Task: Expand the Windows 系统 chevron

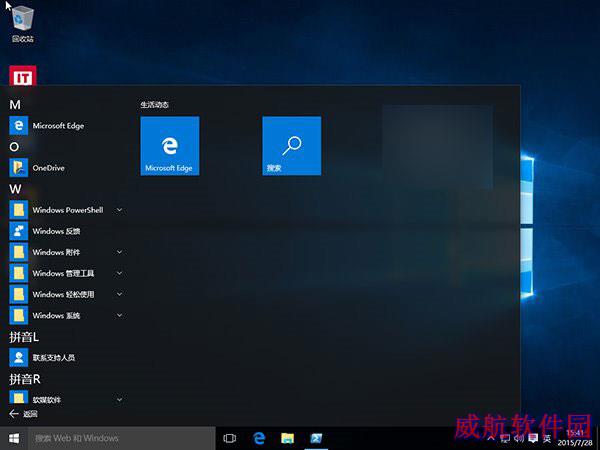Action: click(119, 315)
